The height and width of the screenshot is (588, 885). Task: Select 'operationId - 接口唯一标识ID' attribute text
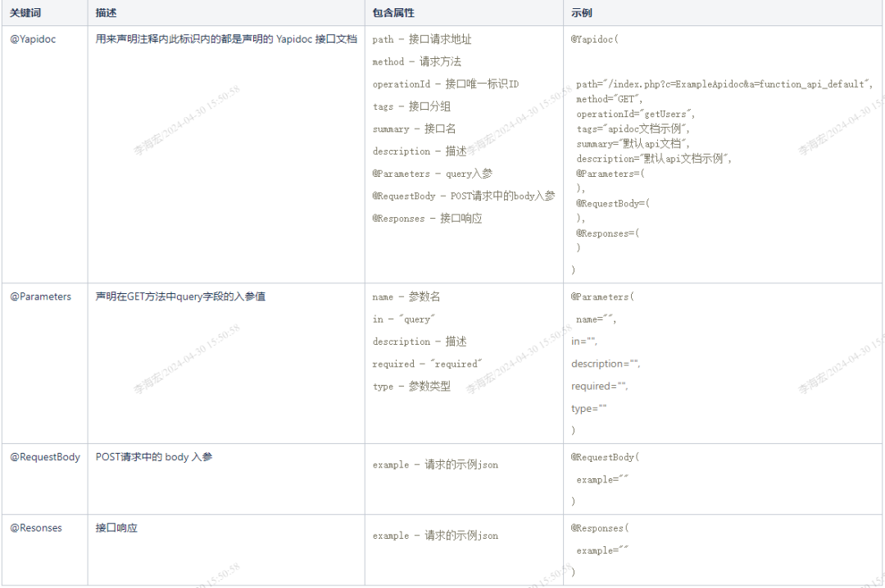pos(445,84)
